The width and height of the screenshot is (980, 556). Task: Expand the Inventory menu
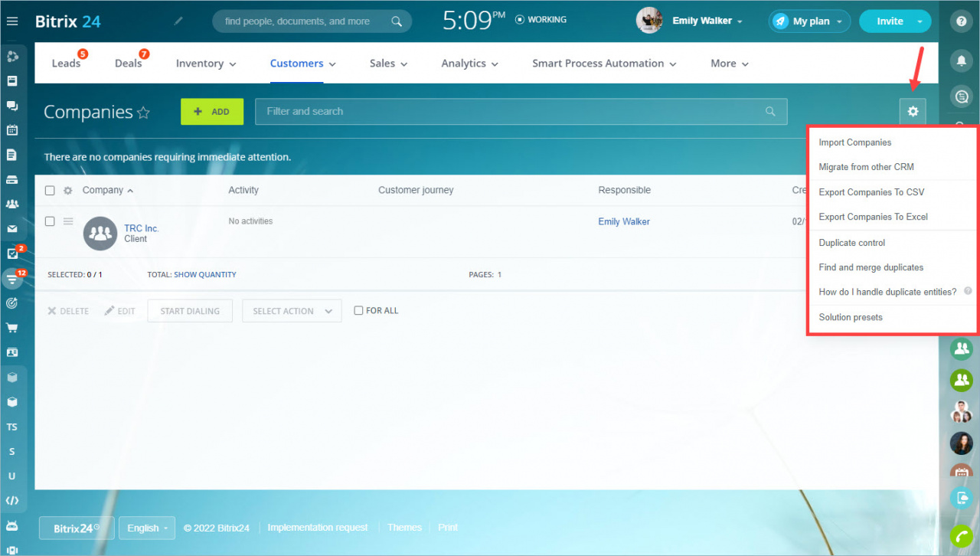[206, 64]
